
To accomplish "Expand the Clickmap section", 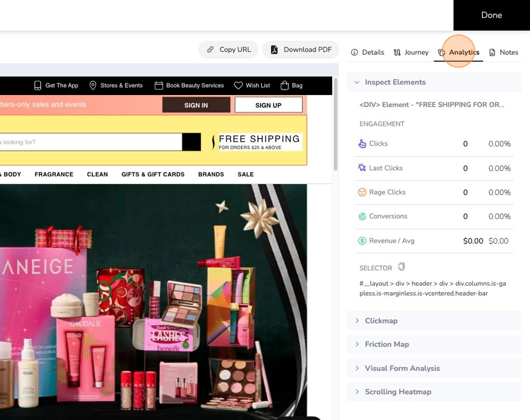I will (x=434, y=321).
